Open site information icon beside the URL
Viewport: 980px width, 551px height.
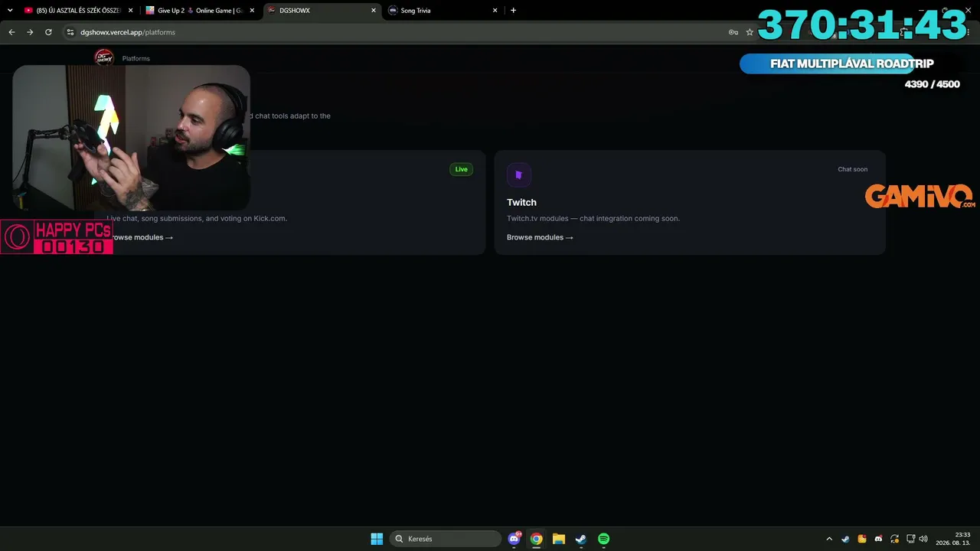[x=70, y=32]
